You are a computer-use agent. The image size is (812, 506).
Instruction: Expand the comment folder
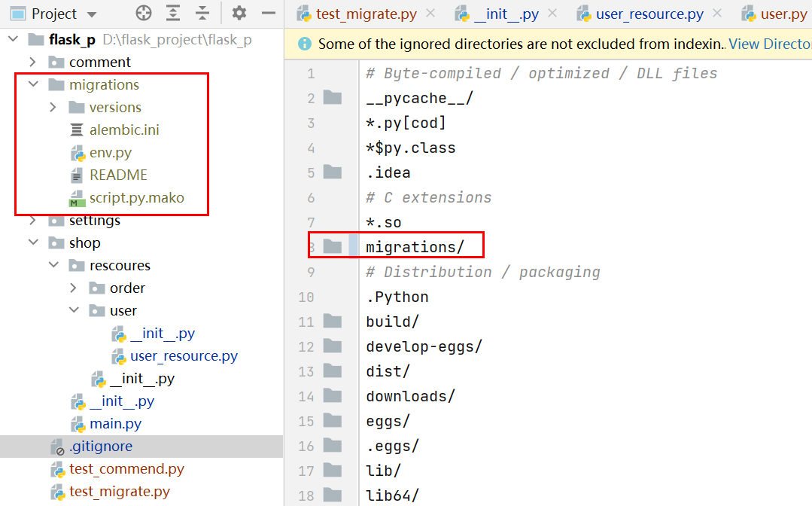32,62
